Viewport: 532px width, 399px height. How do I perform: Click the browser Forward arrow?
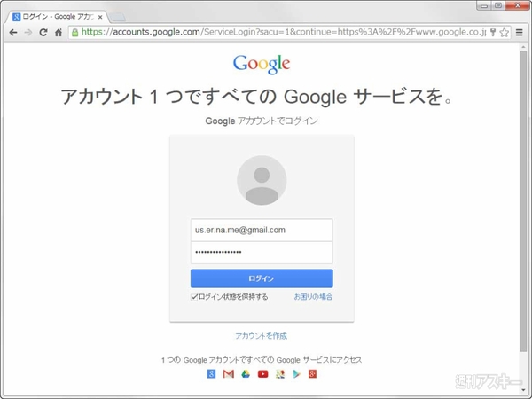click(28, 33)
